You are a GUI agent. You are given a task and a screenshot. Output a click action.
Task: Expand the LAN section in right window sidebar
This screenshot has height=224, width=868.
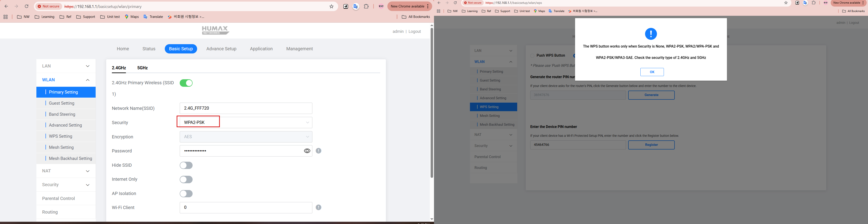tap(493, 51)
